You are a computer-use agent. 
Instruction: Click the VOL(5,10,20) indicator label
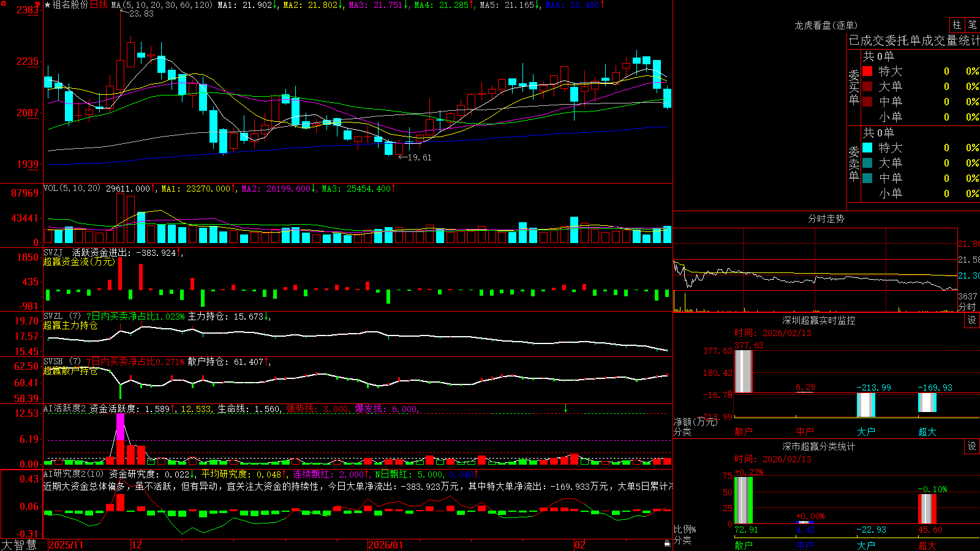pos(72,189)
